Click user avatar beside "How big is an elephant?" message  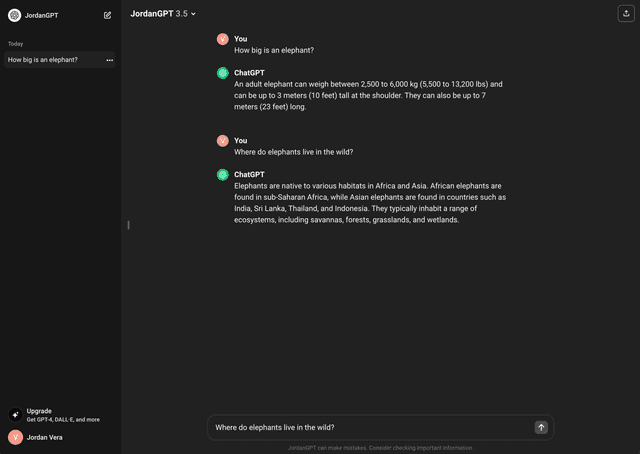click(223, 39)
